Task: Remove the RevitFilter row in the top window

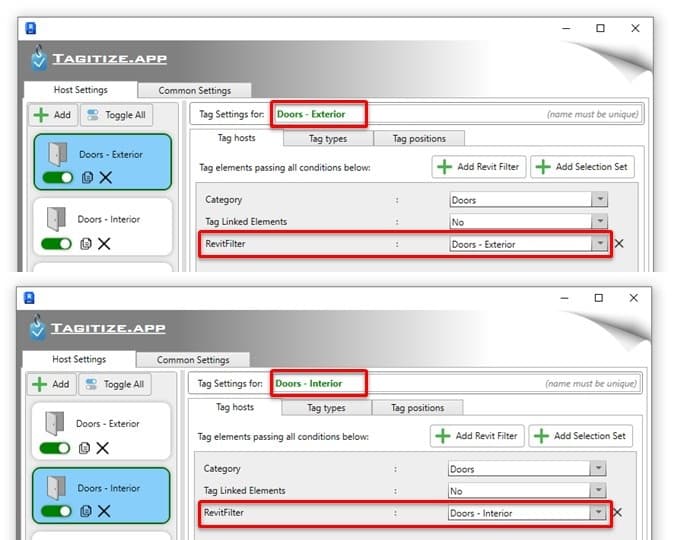Action: [x=619, y=244]
